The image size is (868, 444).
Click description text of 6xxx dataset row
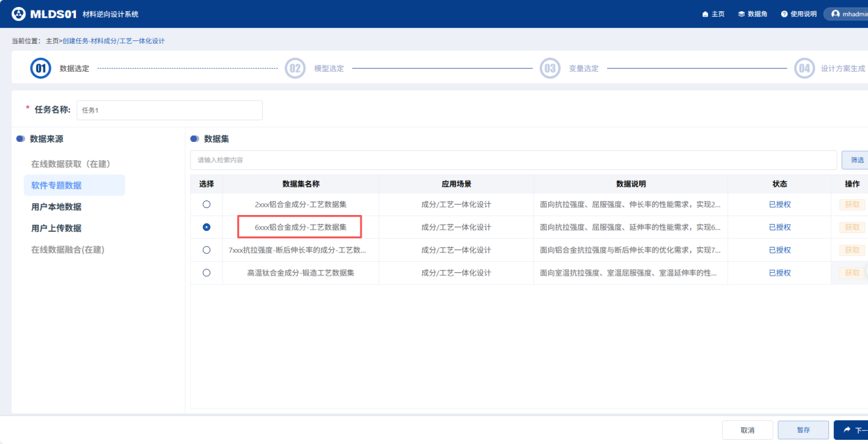630,228
